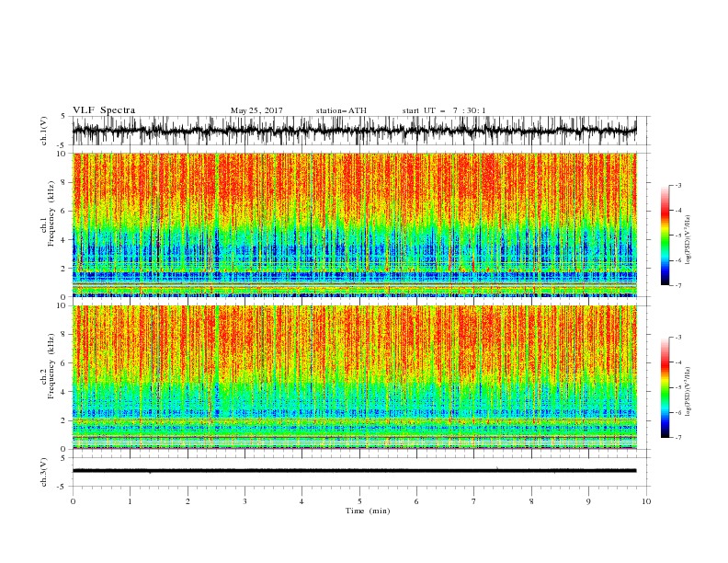Click the "ch.1(V)" axis label
Screen dimensions: 728x563
click(44, 131)
